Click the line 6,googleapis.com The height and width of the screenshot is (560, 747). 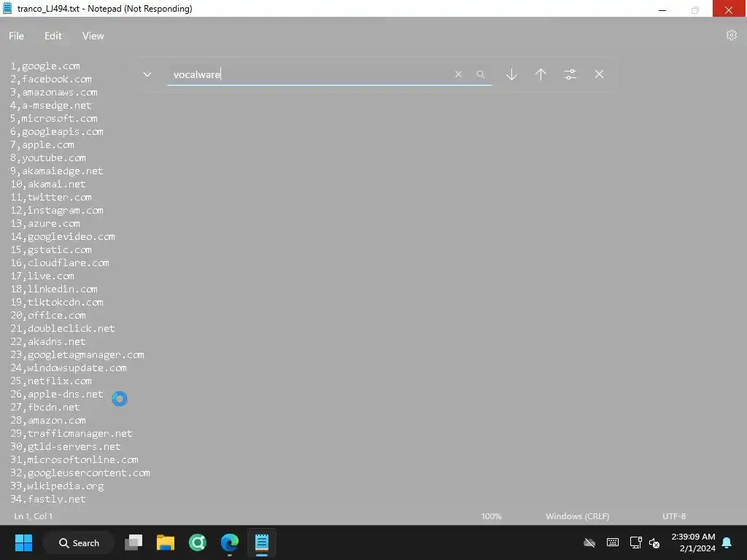(57, 132)
